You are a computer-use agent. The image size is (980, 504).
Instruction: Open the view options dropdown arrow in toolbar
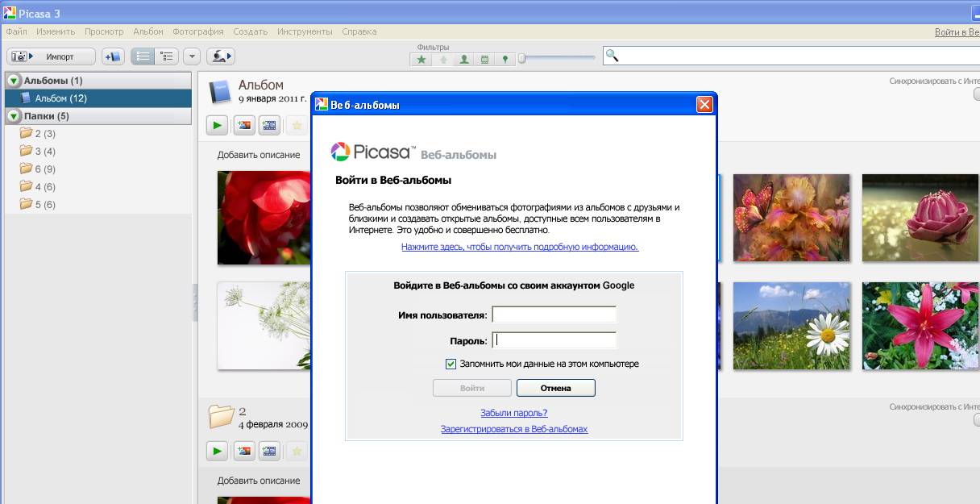point(192,56)
